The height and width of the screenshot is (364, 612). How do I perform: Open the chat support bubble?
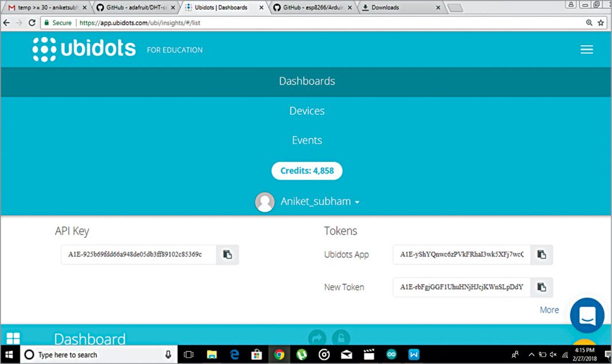click(x=587, y=315)
